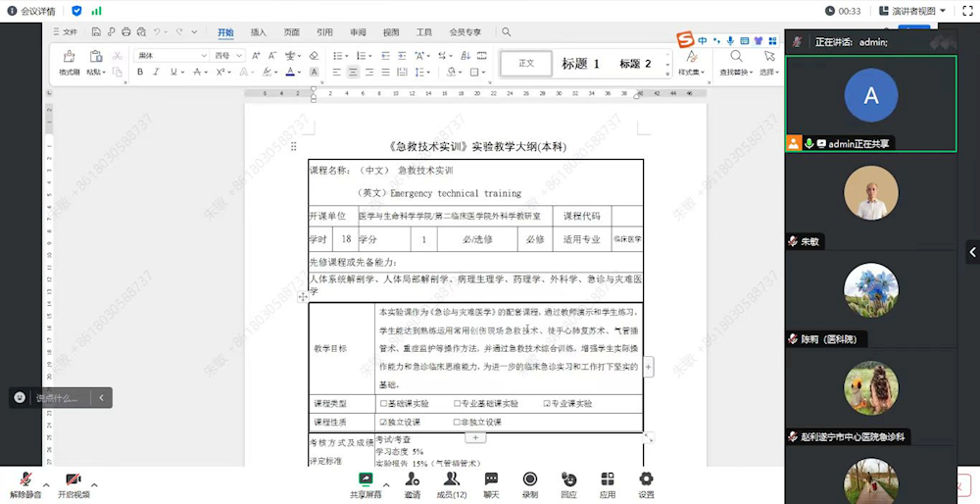This screenshot has width=980, height=504.
Task: Toggle character shading A button
Action: (x=314, y=72)
